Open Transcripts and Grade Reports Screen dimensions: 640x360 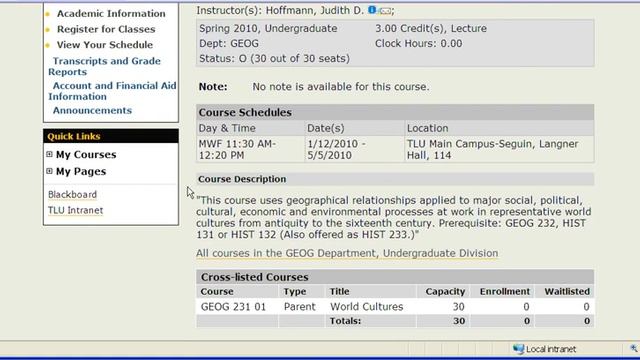pyautogui.click(x=104, y=66)
